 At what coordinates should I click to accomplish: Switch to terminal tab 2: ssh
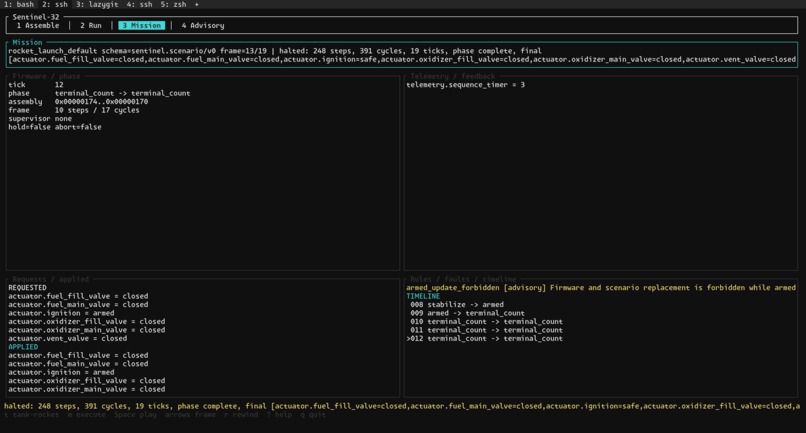coord(54,4)
